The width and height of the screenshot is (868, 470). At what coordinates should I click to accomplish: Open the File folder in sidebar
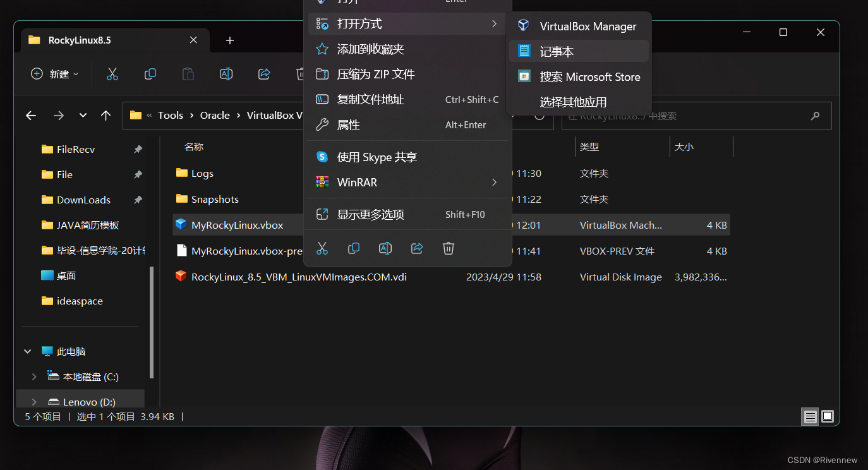pos(64,174)
